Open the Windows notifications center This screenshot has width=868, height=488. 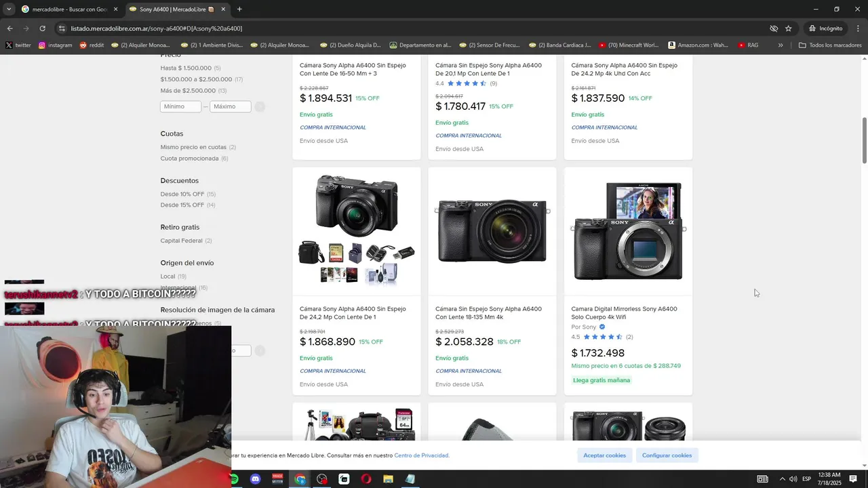coord(853,479)
